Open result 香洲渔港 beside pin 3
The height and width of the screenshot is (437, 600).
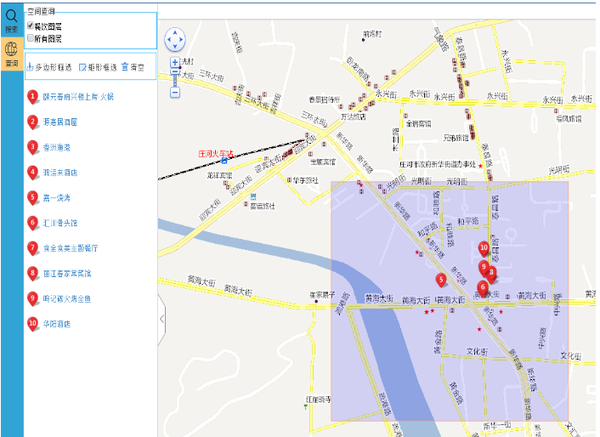coord(57,147)
